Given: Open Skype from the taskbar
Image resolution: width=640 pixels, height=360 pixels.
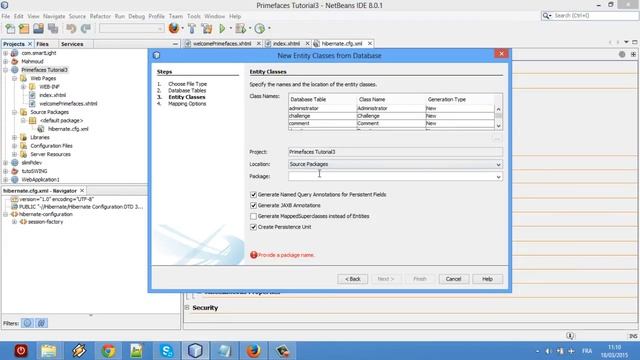Looking at the screenshot, I should [167, 351].
